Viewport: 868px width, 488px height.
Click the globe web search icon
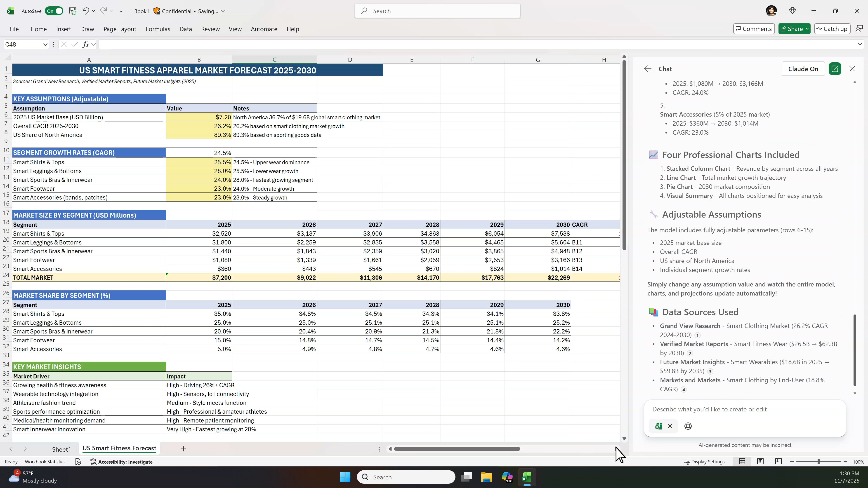688,426
